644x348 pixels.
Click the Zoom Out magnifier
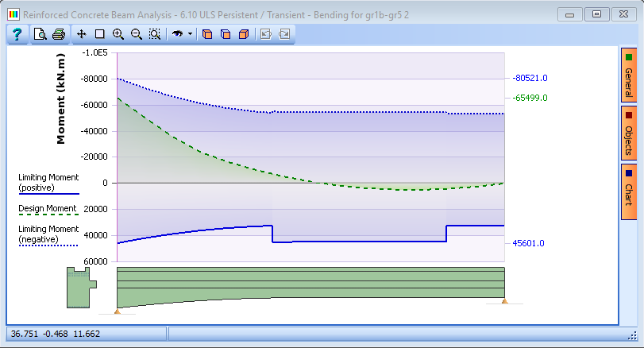click(136, 34)
